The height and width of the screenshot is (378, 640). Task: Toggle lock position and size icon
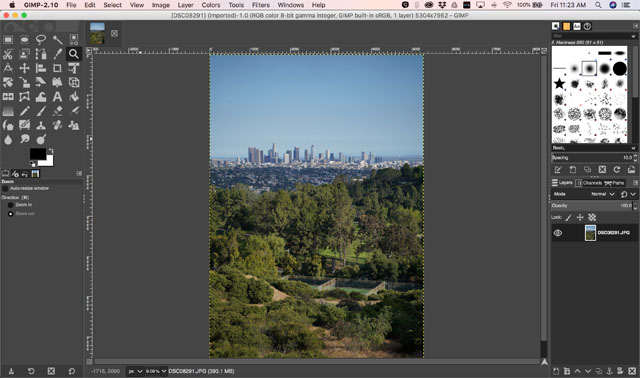click(x=580, y=218)
